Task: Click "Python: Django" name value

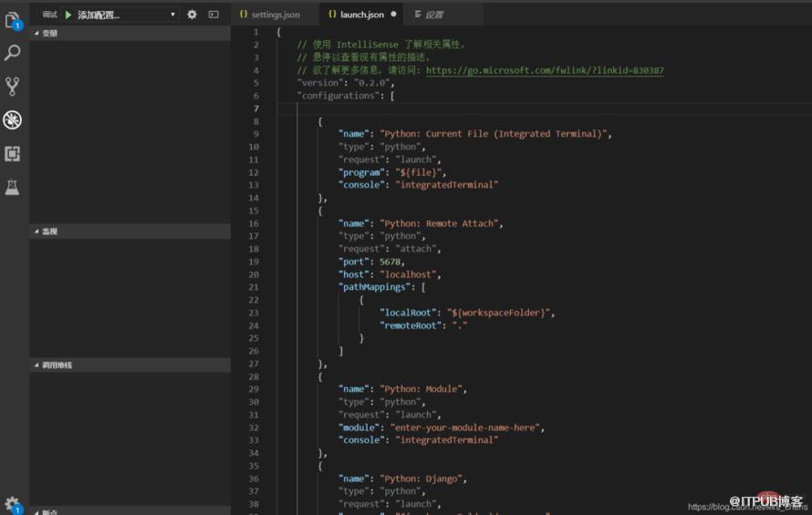Action: (421, 479)
